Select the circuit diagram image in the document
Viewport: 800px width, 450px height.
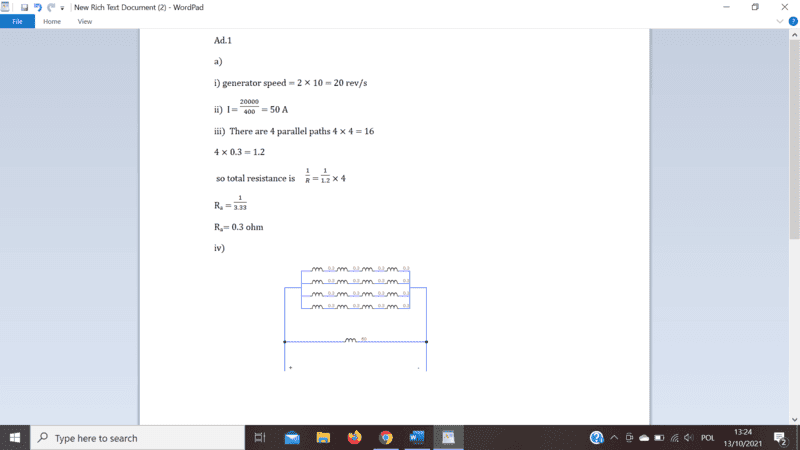point(356,318)
